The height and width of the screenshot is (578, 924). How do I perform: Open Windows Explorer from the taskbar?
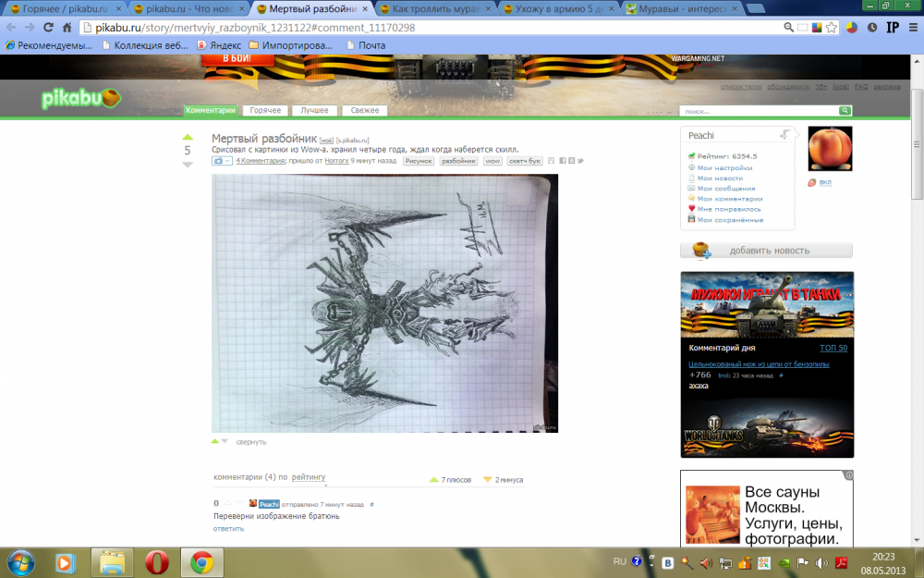point(112,562)
